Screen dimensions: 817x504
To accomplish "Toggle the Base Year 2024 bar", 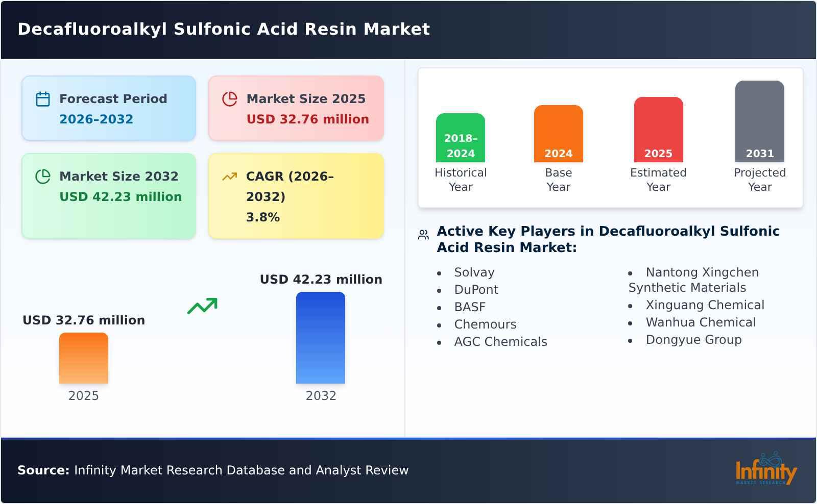I will coord(558,133).
